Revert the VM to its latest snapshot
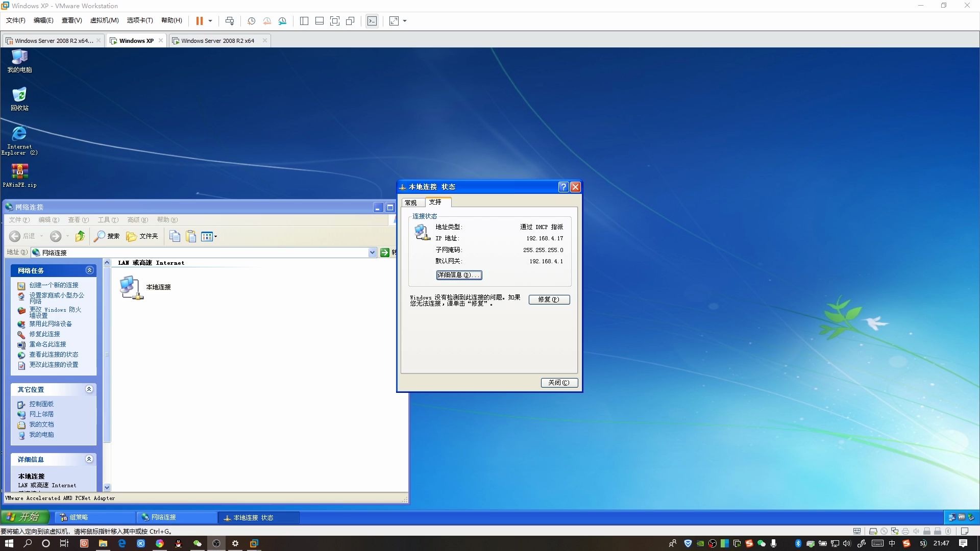This screenshot has width=980, height=551. 266,21
